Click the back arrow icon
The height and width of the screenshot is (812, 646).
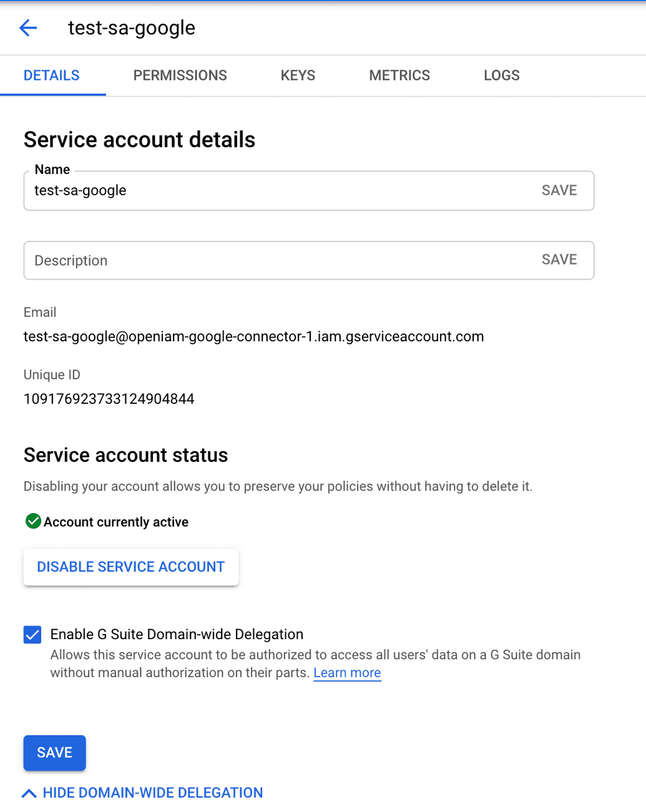click(28, 28)
